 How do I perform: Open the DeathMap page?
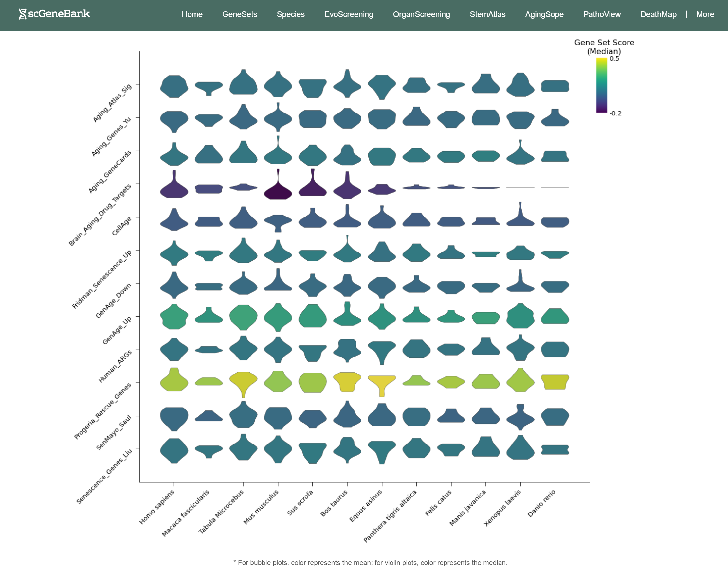coord(658,14)
